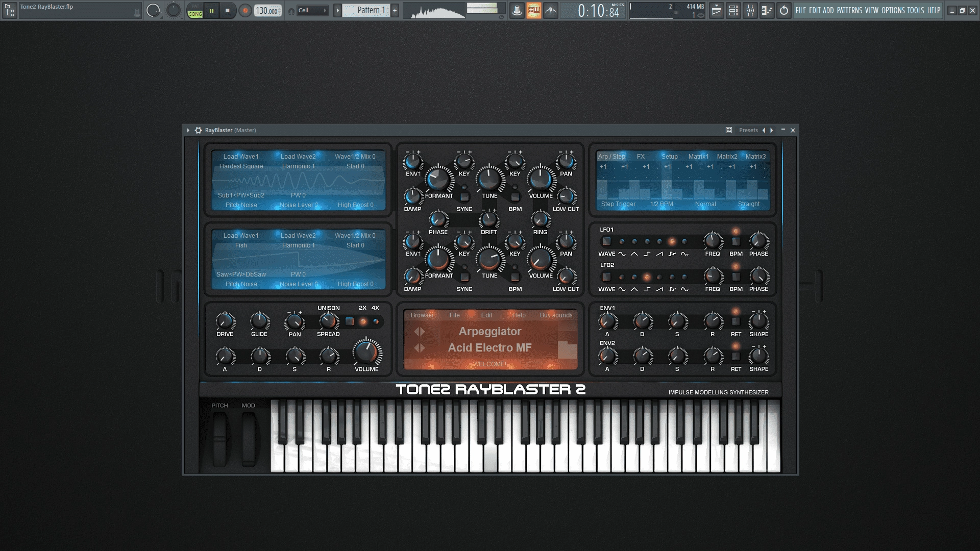This screenshot has width=980, height=551.
Task: Open the mixer icon
Action: coord(750,10)
